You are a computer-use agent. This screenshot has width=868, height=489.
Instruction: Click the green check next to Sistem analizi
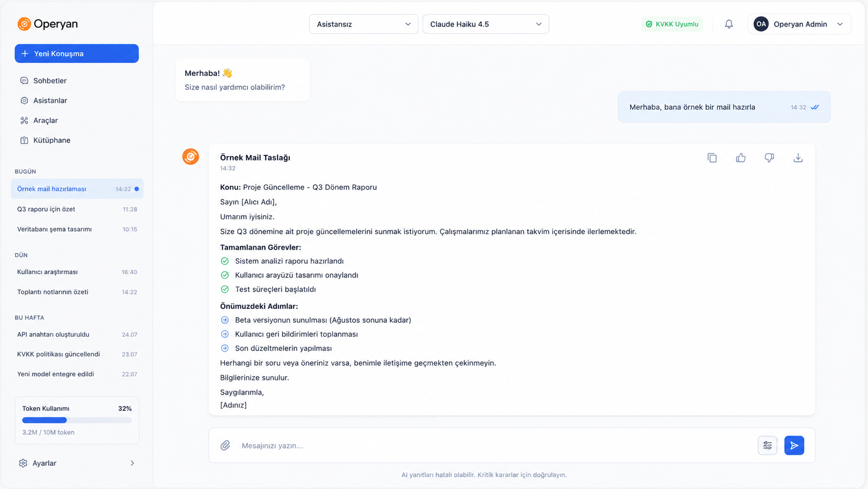click(225, 261)
